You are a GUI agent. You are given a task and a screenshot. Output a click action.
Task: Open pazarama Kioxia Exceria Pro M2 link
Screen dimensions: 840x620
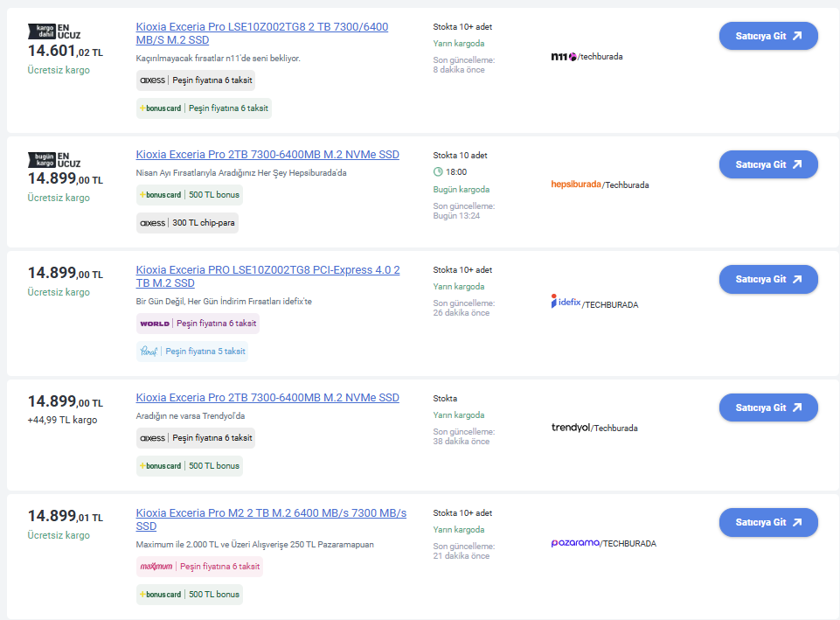click(271, 519)
